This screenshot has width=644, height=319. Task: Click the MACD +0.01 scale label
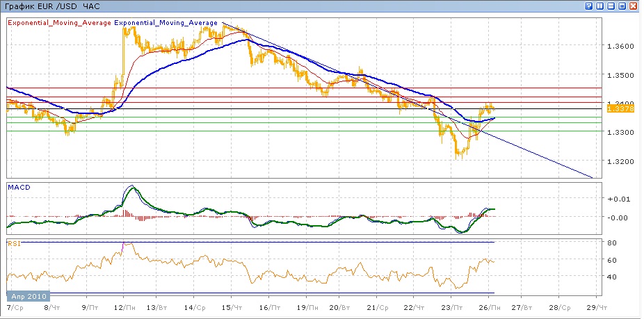(618, 199)
